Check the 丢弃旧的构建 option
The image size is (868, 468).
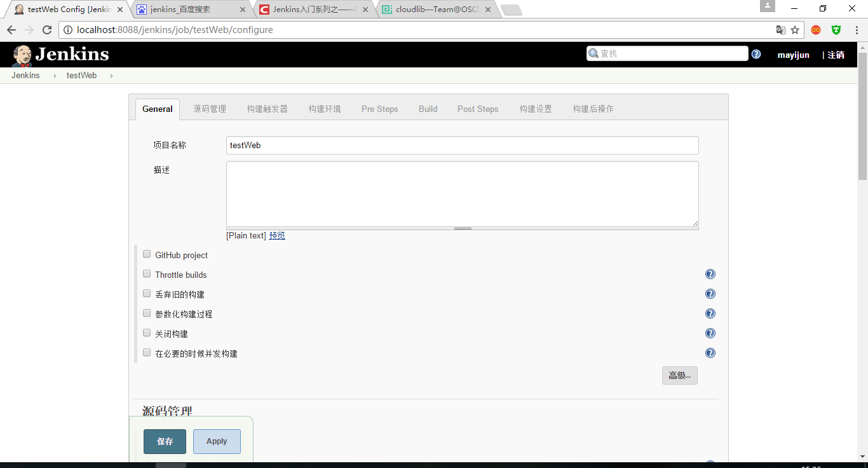point(147,294)
